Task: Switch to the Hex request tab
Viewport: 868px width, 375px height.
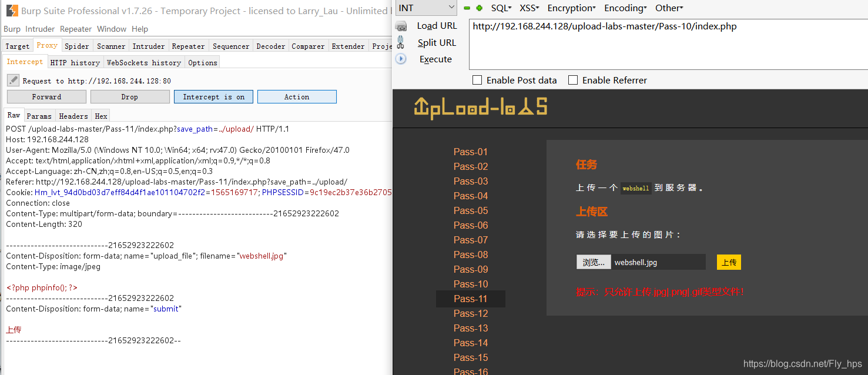Action: tap(101, 116)
